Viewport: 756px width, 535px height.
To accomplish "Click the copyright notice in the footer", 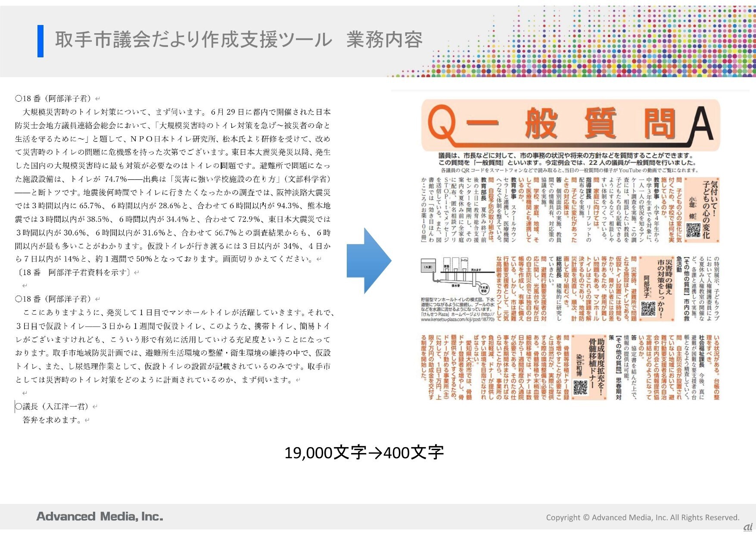I will pyautogui.click(x=643, y=517).
